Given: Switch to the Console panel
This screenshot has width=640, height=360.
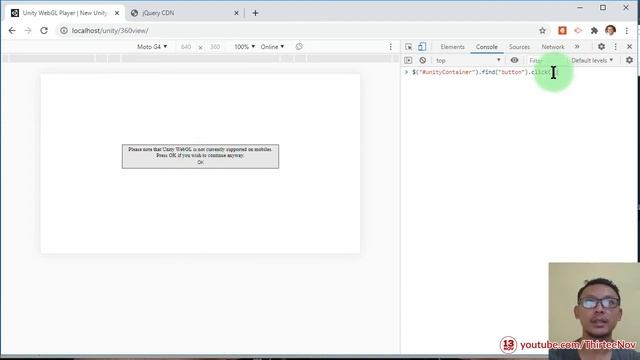Looking at the screenshot, I should pos(487,47).
